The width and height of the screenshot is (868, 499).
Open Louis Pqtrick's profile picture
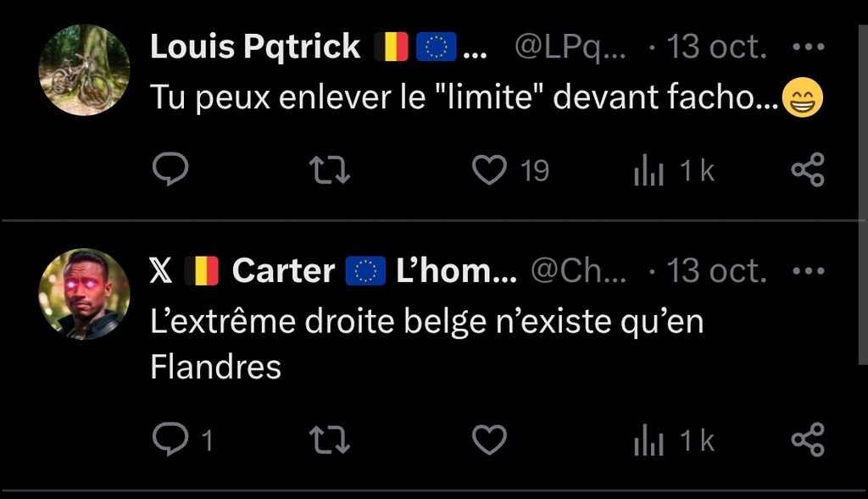click(84, 69)
